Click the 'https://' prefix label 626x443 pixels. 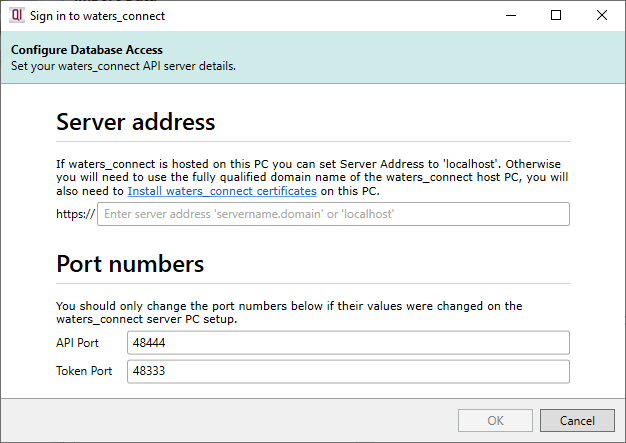tap(75, 214)
